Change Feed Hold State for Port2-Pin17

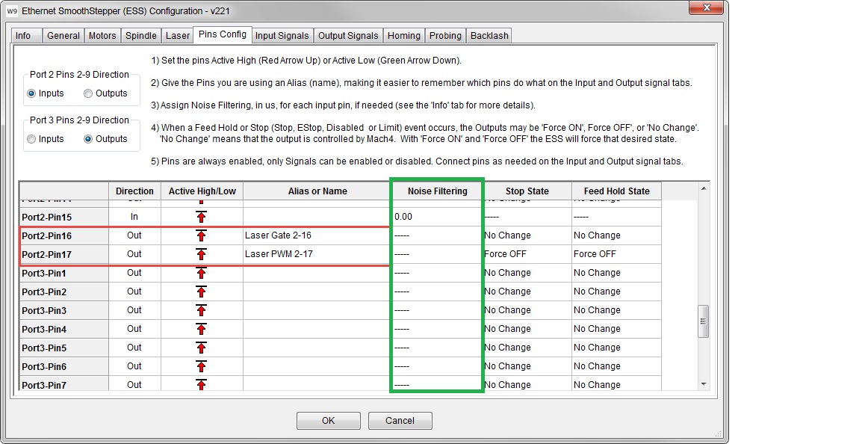click(617, 255)
